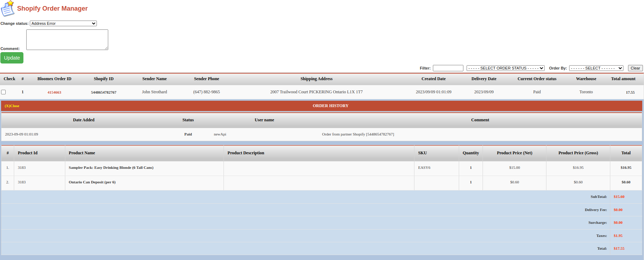Click the Taxes value $1.95
Image resolution: width=644 pixels, height=260 pixels.
point(618,236)
